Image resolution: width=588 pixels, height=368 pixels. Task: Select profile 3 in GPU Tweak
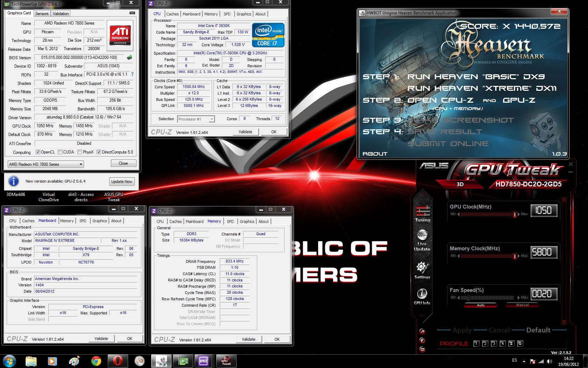pos(493,343)
